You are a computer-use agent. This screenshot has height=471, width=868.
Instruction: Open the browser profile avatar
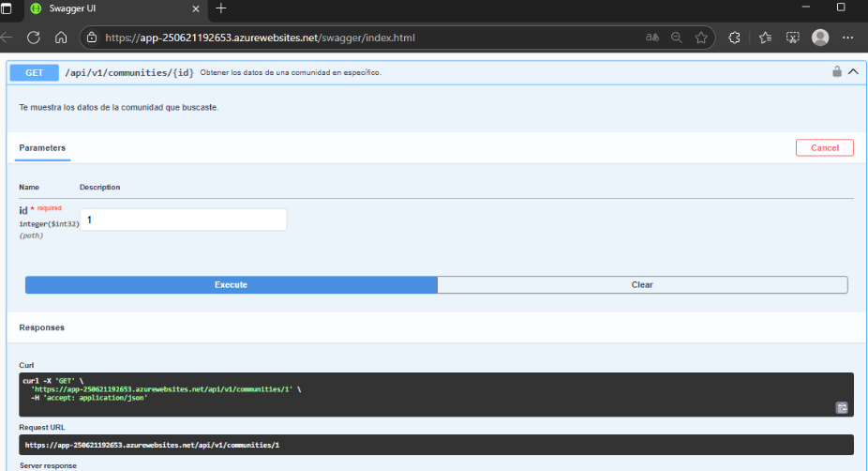pyautogui.click(x=820, y=38)
